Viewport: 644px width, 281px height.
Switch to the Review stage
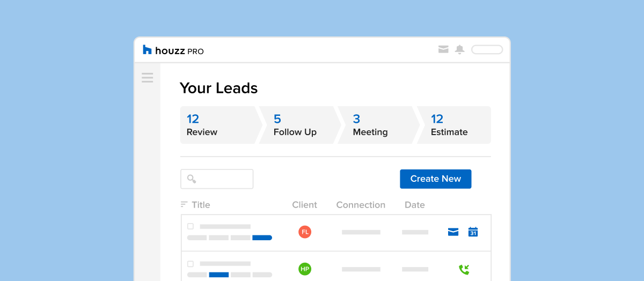point(218,125)
